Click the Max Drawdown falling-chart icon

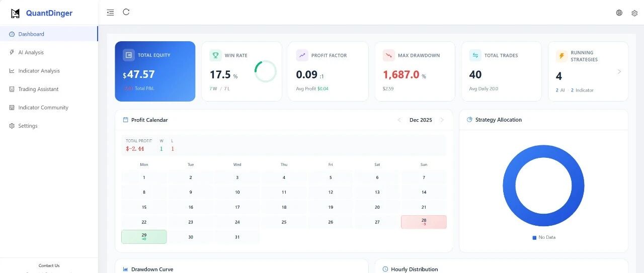pos(388,55)
